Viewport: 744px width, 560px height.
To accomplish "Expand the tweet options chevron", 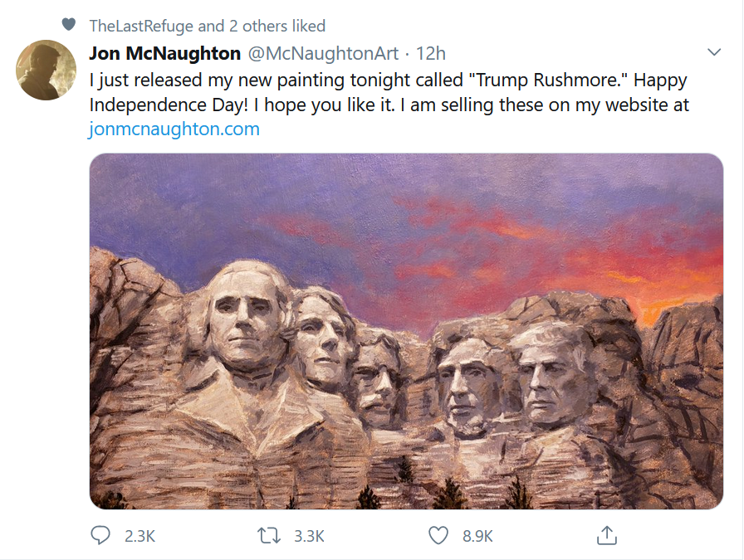I will (713, 53).
